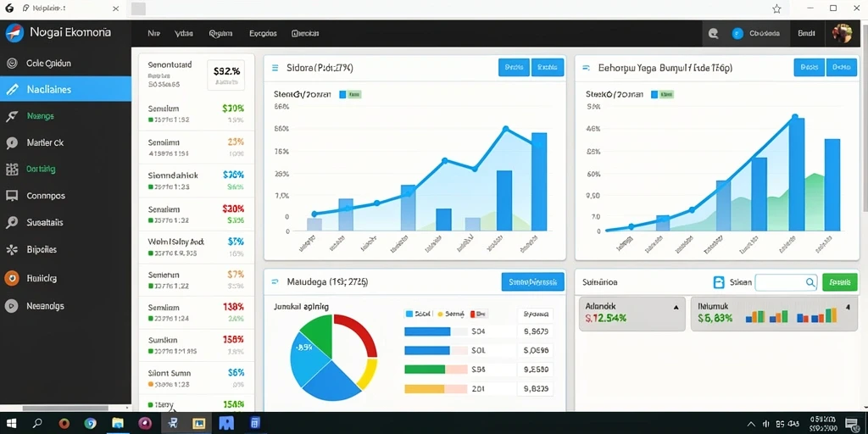Click the small icon before Matudega title

click(275, 281)
